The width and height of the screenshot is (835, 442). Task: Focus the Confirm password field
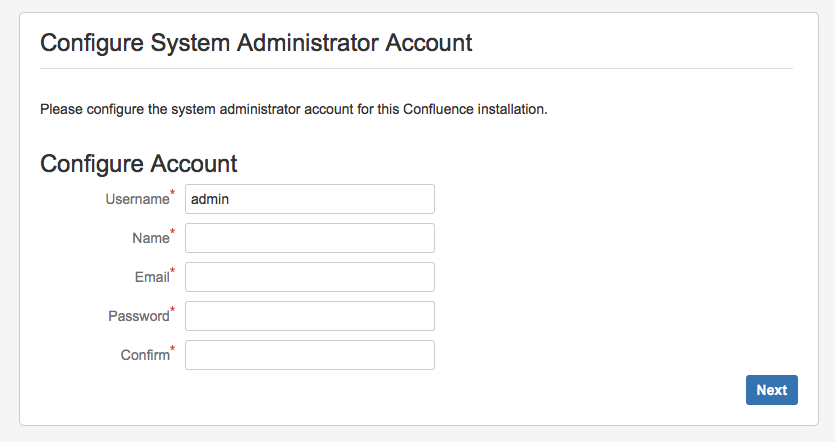point(310,355)
